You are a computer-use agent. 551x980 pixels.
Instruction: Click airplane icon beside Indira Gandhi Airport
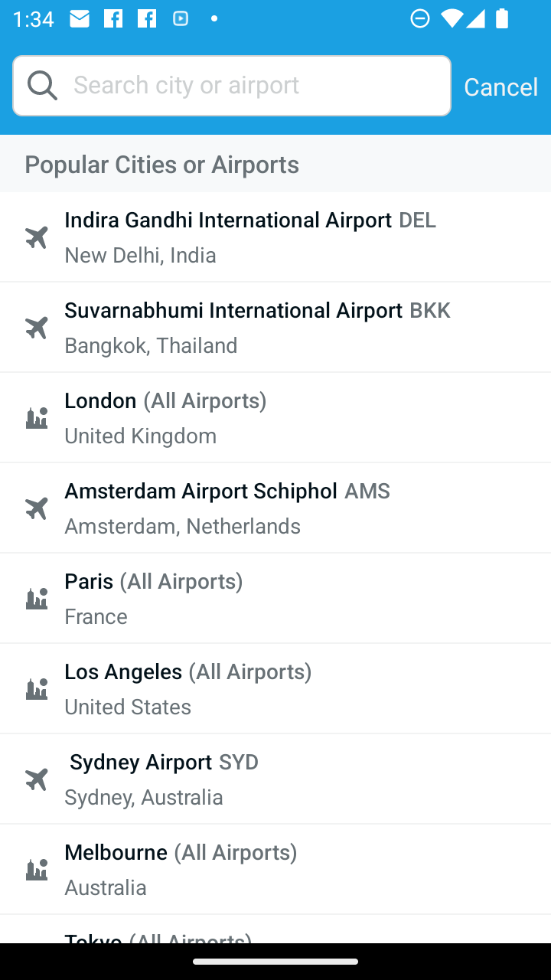[x=37, y=237]
